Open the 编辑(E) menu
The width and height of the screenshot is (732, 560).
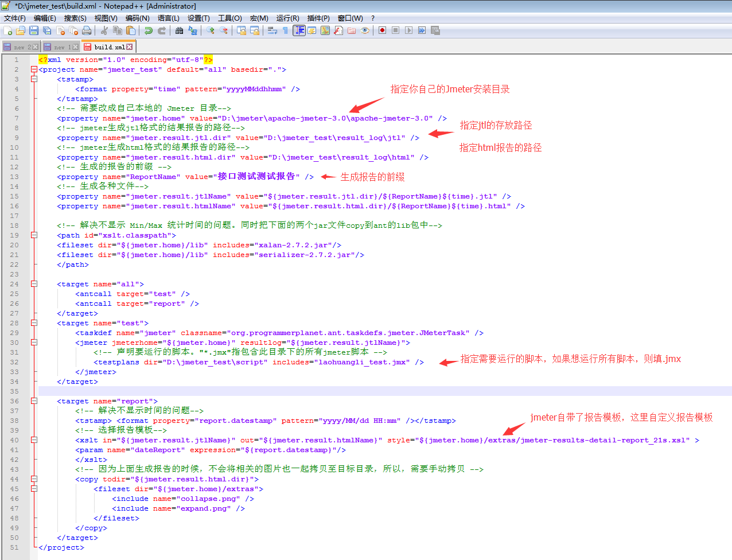tap(45, 18)
